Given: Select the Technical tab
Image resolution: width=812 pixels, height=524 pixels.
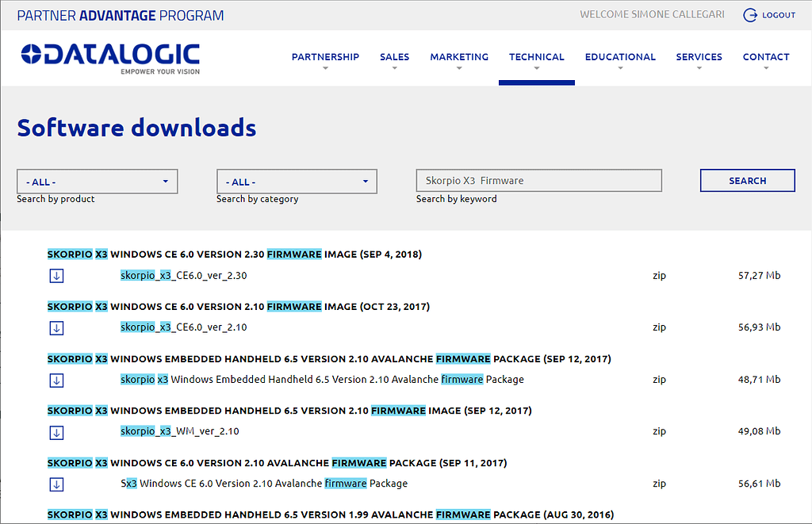Looking at the screenshot, I should 537,56.
